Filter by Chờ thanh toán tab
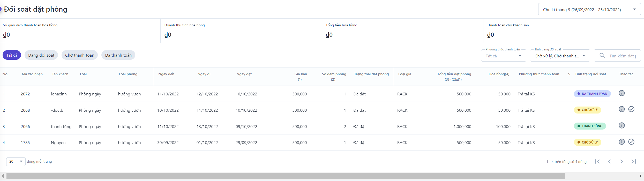644x181 pixels. coord(79,55)
